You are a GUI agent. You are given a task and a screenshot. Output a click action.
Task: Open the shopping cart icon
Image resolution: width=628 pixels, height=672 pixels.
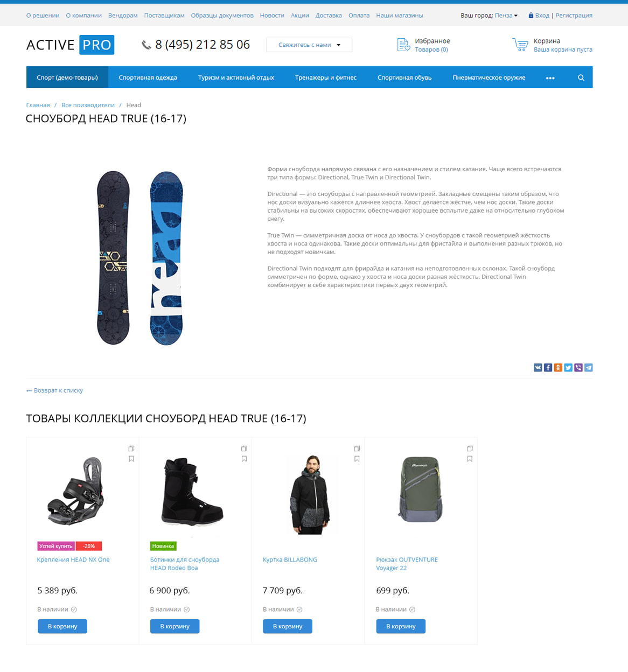520,45
